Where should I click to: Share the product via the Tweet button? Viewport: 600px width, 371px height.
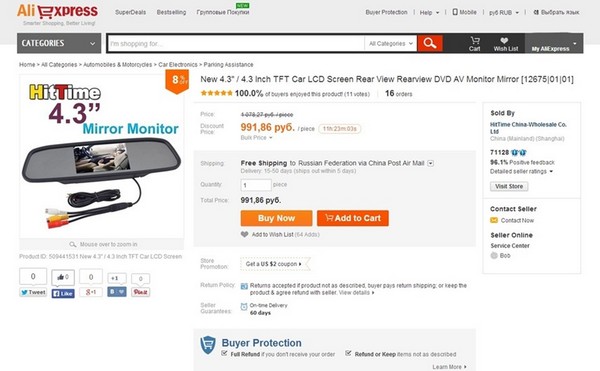[33, 292]
